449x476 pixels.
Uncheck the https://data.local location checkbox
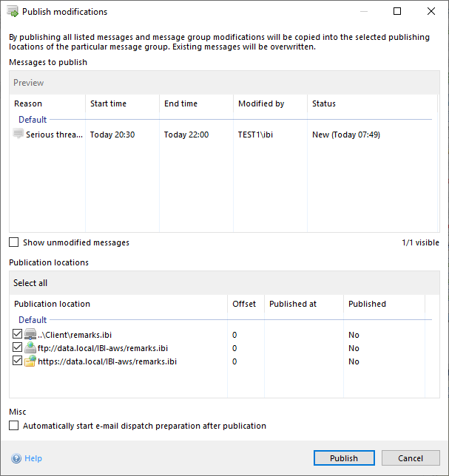pos(18,361)
